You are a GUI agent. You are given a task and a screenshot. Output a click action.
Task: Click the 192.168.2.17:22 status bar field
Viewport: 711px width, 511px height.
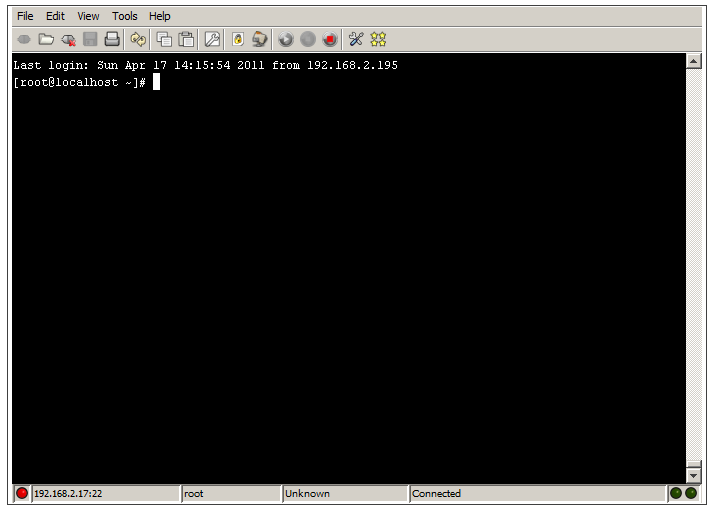(106, 494)
